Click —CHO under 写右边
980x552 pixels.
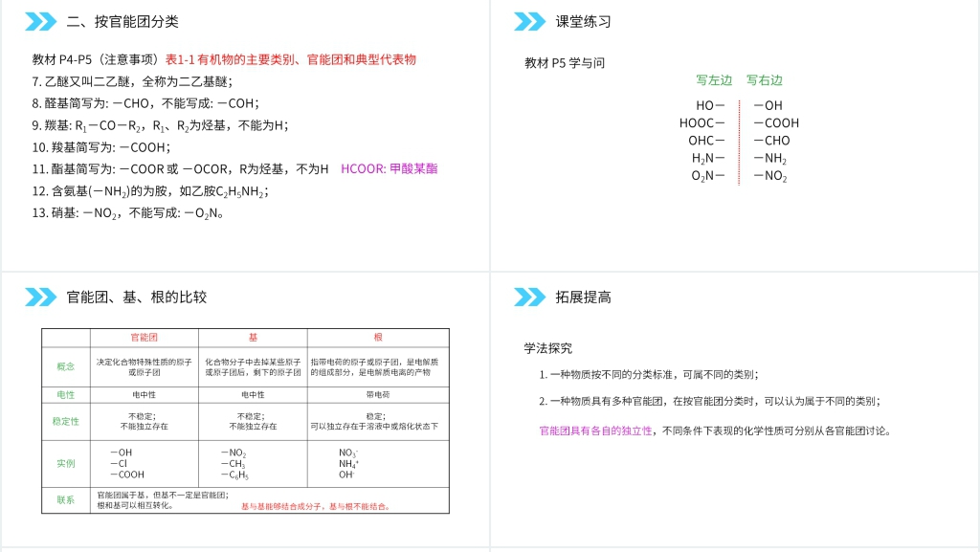click(772, 141)
